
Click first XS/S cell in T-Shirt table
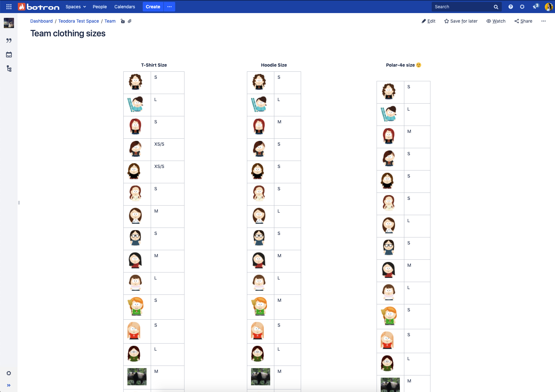(167, 149)
